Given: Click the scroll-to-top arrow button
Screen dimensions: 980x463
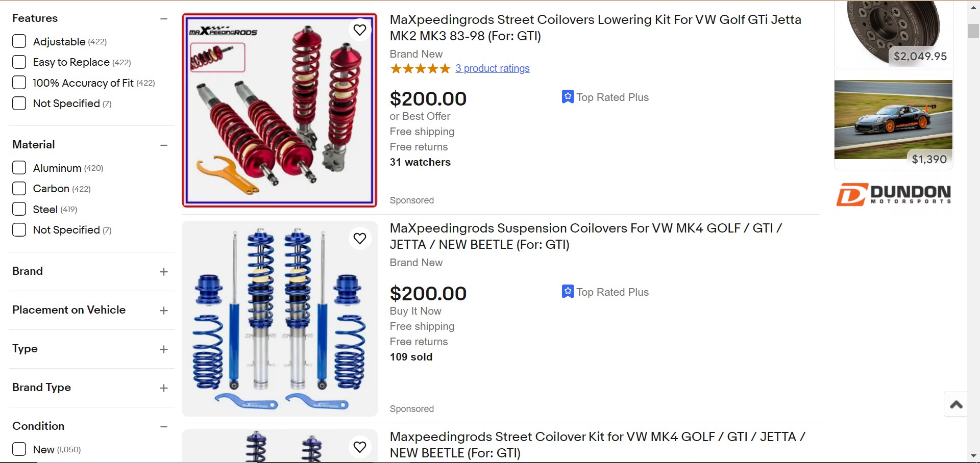Looking at the screenshot, I should point(956,404).
